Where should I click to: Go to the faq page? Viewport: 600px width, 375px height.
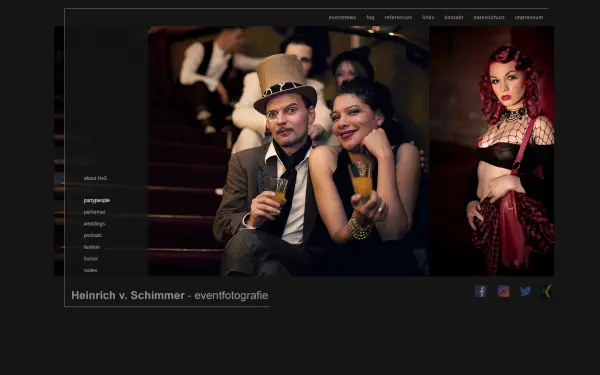coord(370,17)
